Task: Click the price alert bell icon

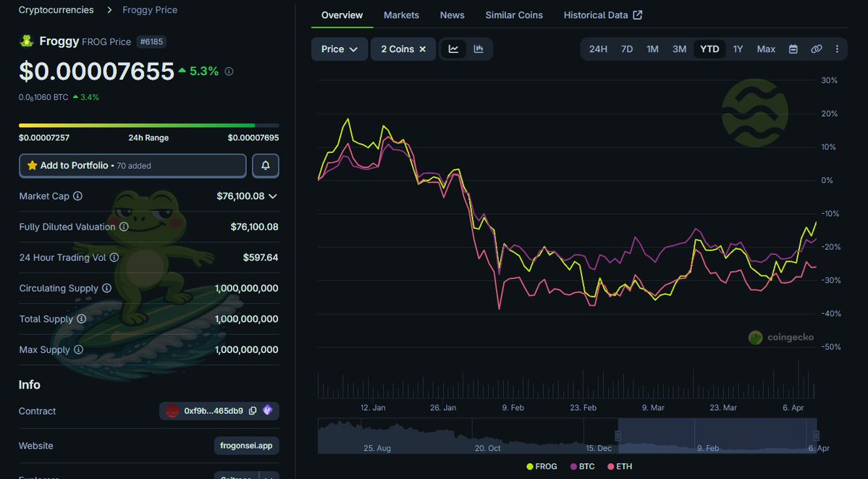Action: [266, 166]
